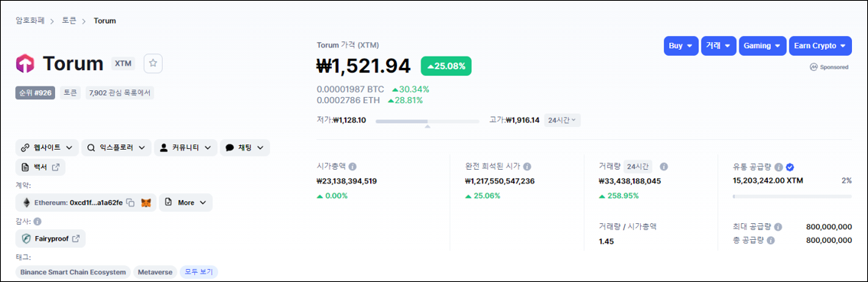Click the verified checkmark badge by 유통 공급량
The width and height of the screenshot is (868, 282).
pyautogui.click(x=790, y=167)
